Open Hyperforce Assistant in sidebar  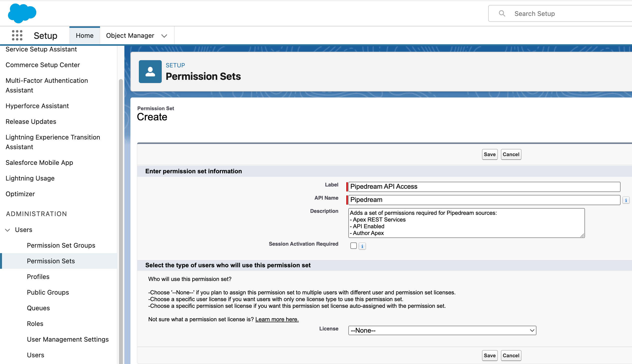click(37, 106)
